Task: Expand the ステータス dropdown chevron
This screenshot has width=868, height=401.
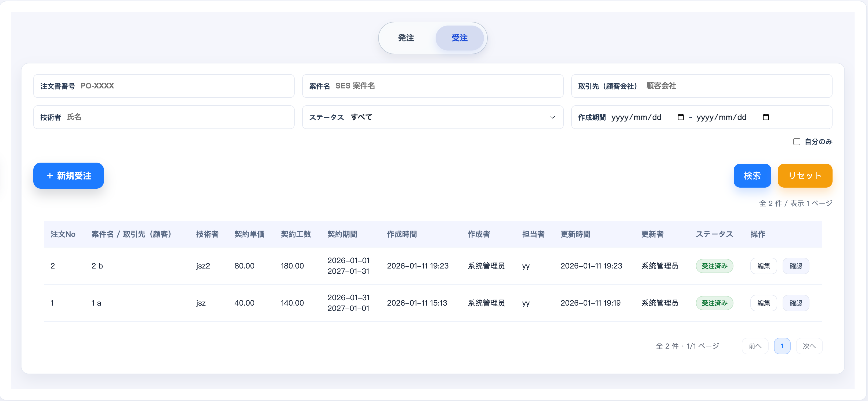Action: coord(553,117)
